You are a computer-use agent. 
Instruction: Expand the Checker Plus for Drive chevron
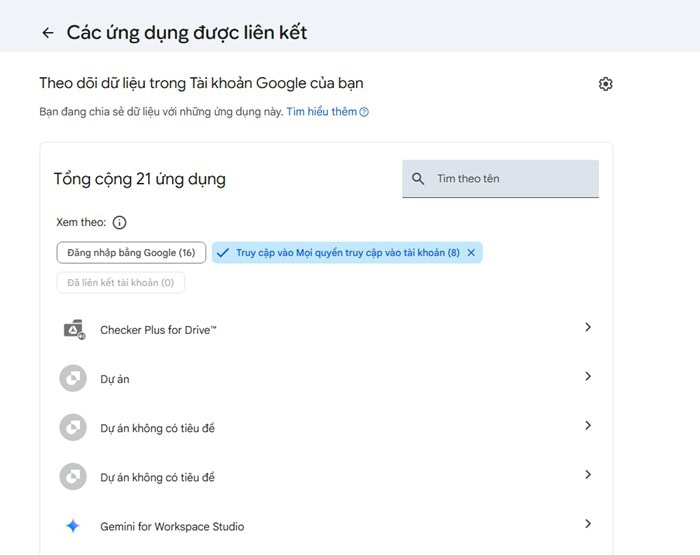coord(588,327)
